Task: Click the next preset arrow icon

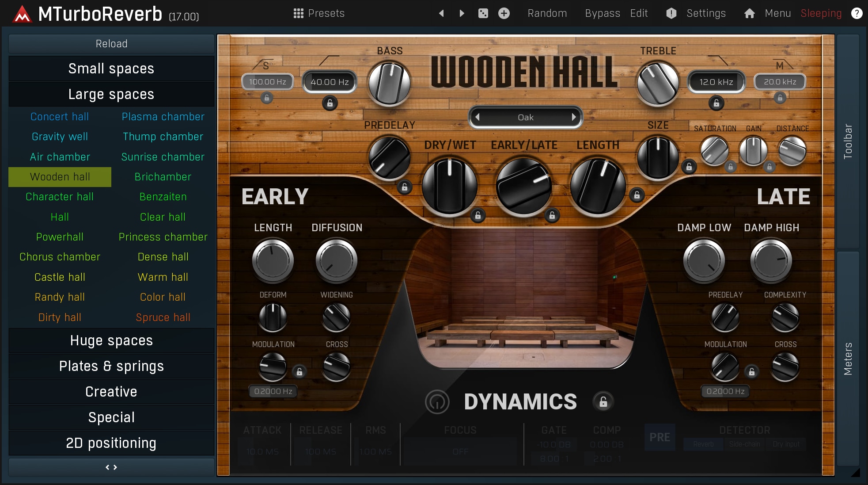Action: tap(462, 13)
